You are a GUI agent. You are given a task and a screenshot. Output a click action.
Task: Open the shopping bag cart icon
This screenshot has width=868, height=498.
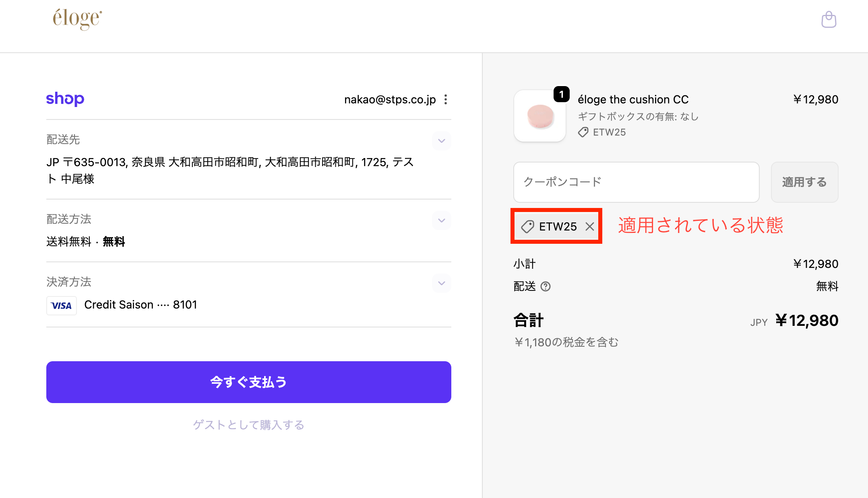tap(829, 19)
